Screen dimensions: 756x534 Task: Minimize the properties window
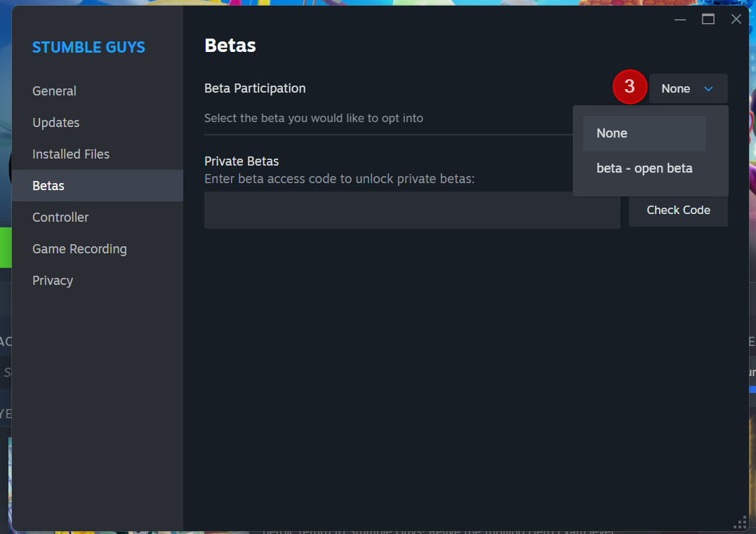(679, 19)
